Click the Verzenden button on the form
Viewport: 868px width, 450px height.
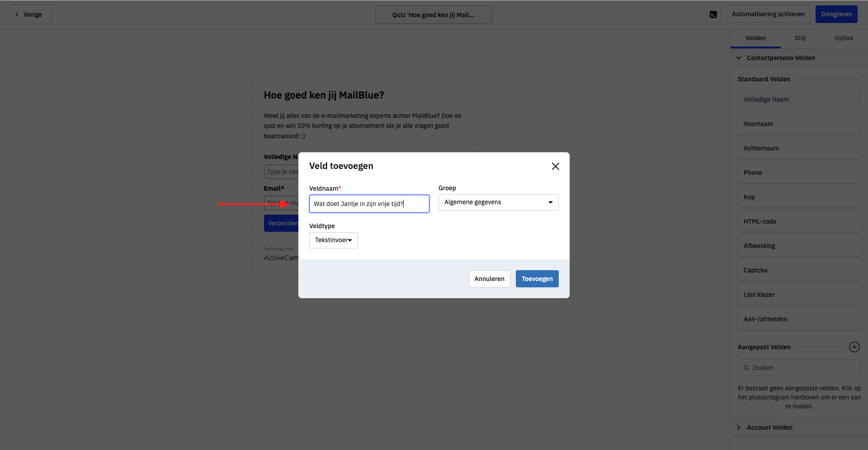(281, 223)
